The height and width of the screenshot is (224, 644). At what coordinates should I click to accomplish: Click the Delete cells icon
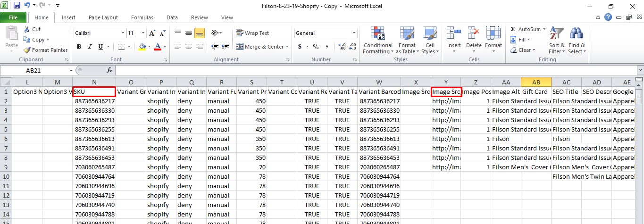pyautogui.click(x=474, y=33)
